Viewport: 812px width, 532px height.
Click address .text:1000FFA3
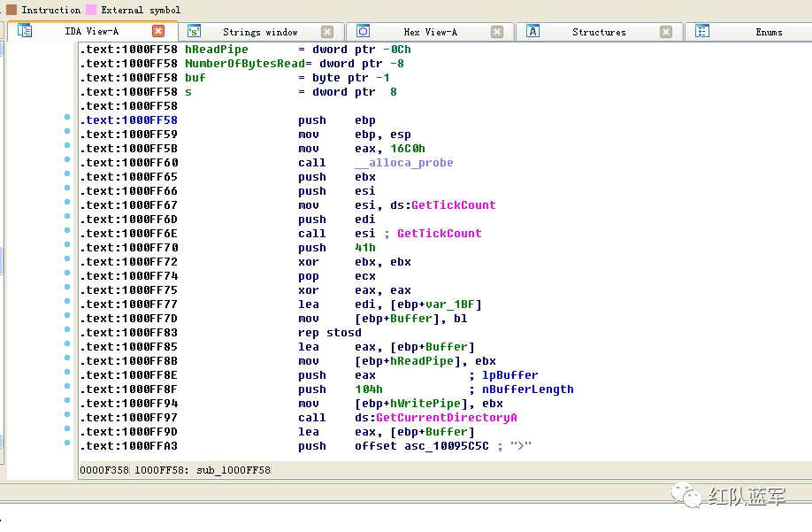pyautogui.click(x=128, y=446)
